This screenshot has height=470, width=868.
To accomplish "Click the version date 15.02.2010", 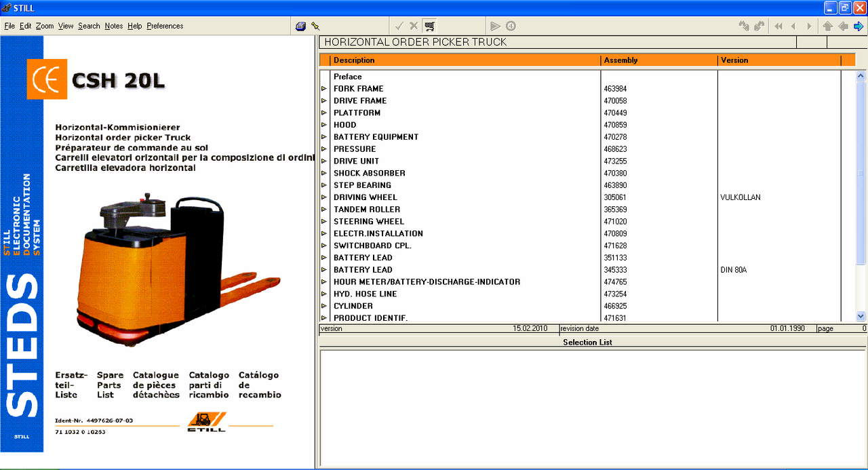I will (530, 329).
